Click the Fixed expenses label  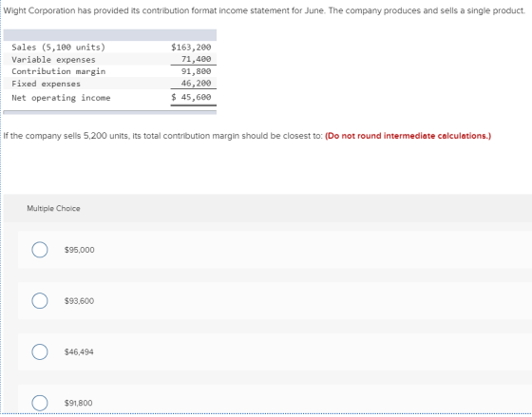[x=47, y=84]
